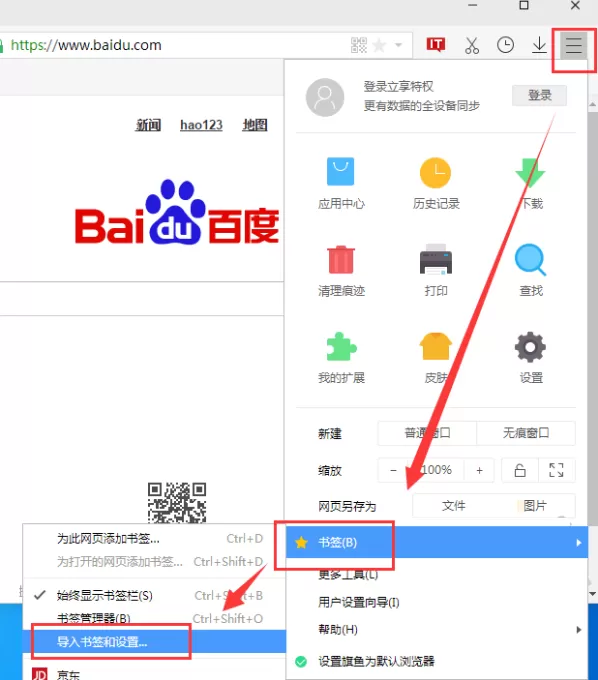Click the 登录 login button
This screenshot has height=680, width=598.
539,95
